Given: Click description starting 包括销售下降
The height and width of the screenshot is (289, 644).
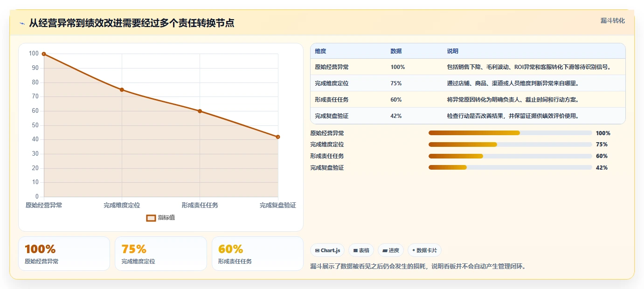Looking at the screenshot, I should coord(529,67).
